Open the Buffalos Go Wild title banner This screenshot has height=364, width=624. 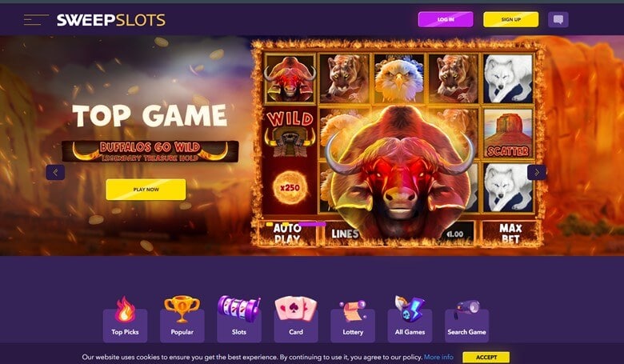(x=150, y=151)
